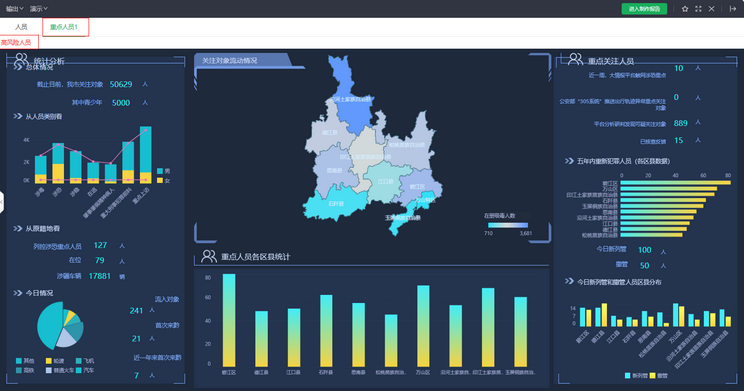Click the exit arrow icon at far right
744x391 pixels.
pyautogui.click(x=733, y=9)
